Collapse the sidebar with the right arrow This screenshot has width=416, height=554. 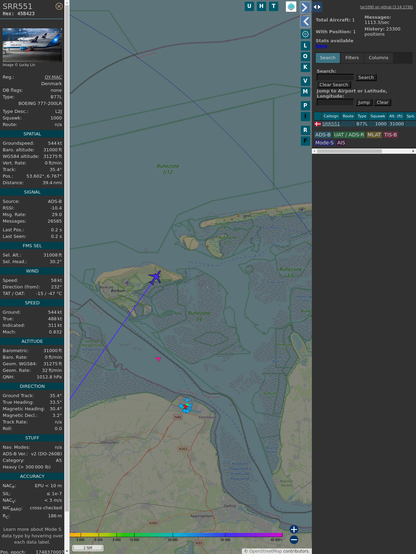point(305,7)
